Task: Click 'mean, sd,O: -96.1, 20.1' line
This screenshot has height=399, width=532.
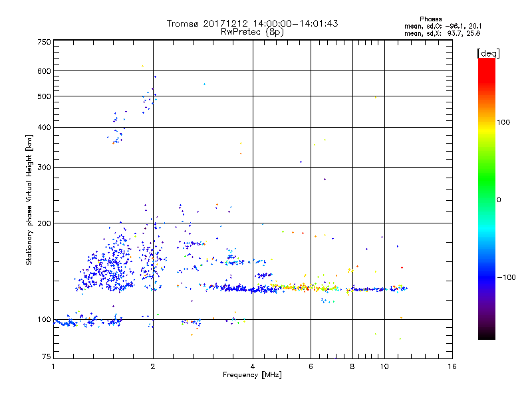Action: coord(443,26)
